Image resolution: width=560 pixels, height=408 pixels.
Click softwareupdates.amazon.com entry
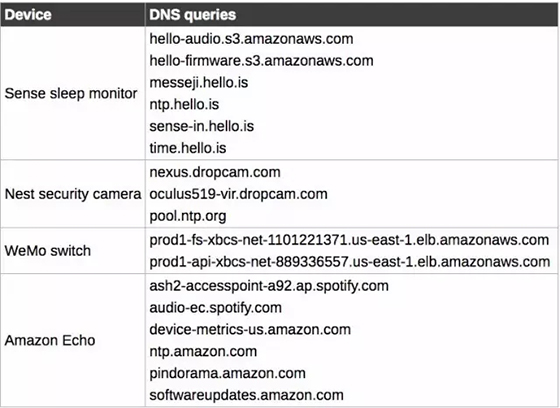pos(246,395)
